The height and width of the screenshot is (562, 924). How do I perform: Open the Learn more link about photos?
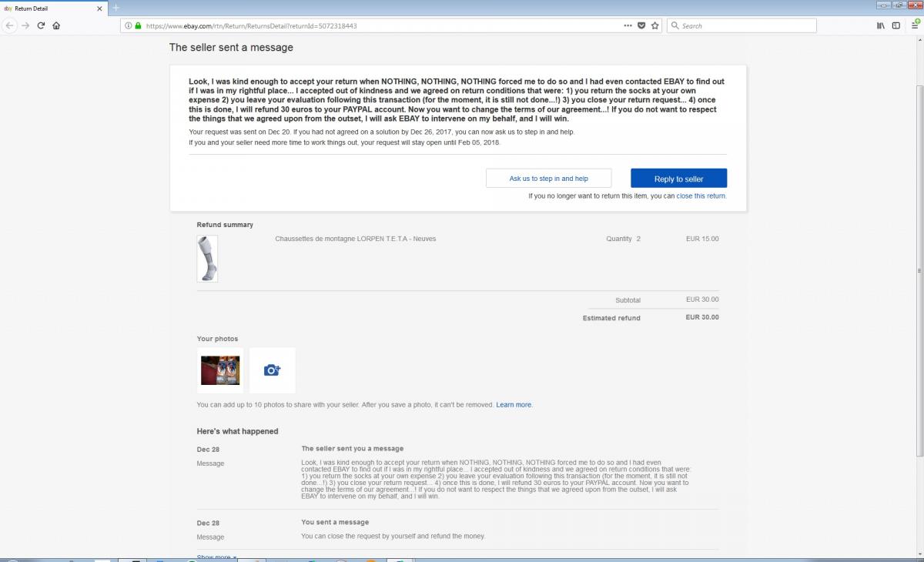click(514, 405)
